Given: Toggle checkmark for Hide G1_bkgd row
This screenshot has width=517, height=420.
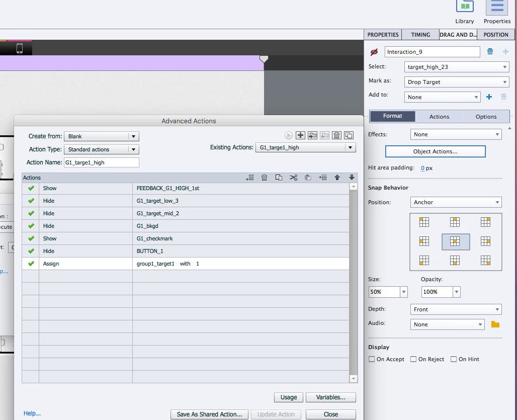Looking at the screenshot, I should 31,226.
